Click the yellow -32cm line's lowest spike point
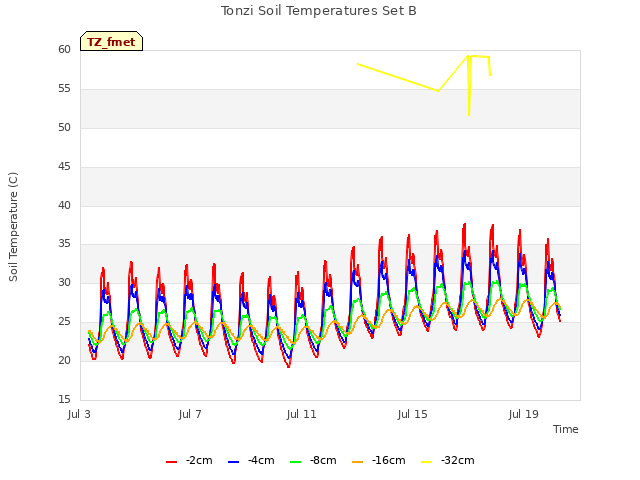 pos(469,115)
